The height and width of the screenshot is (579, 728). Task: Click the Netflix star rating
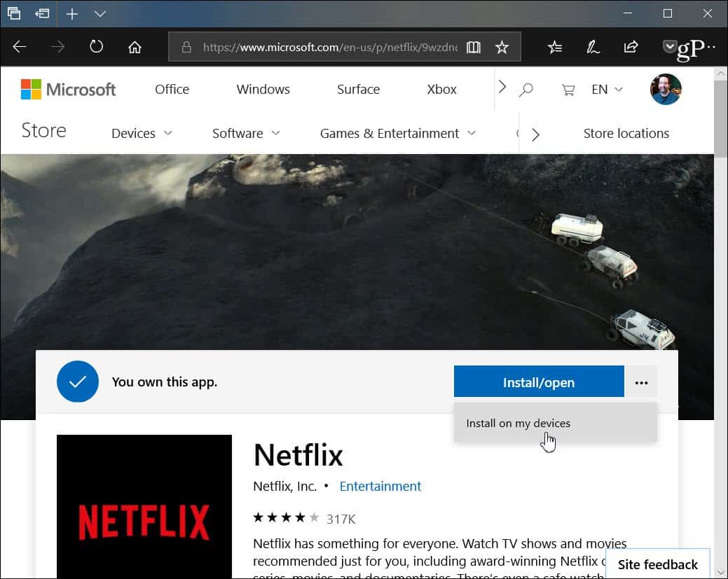pyautogui.click(x=286, y=517)
